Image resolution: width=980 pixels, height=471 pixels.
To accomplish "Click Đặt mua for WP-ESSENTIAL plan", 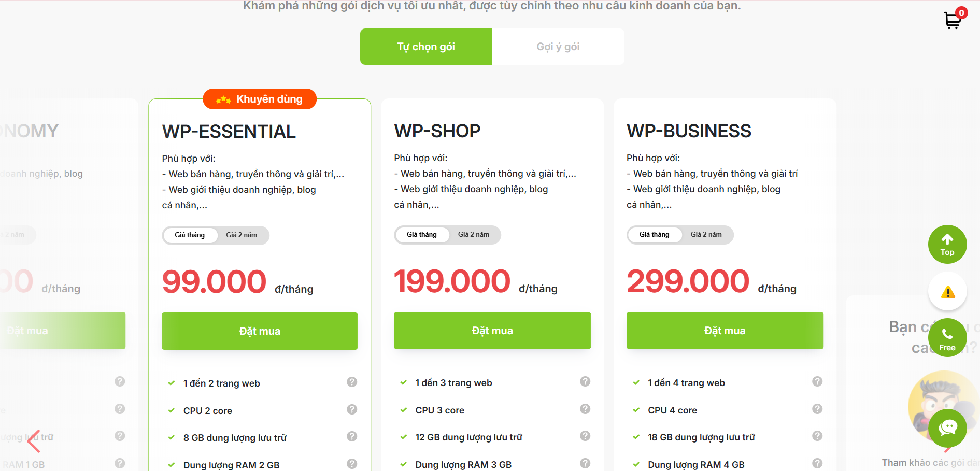I will 260,331.
